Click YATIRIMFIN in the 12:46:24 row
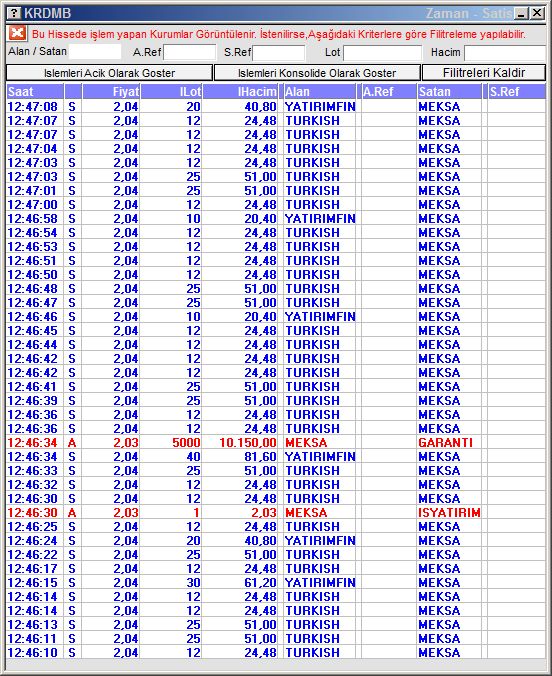 click(320, 541)
